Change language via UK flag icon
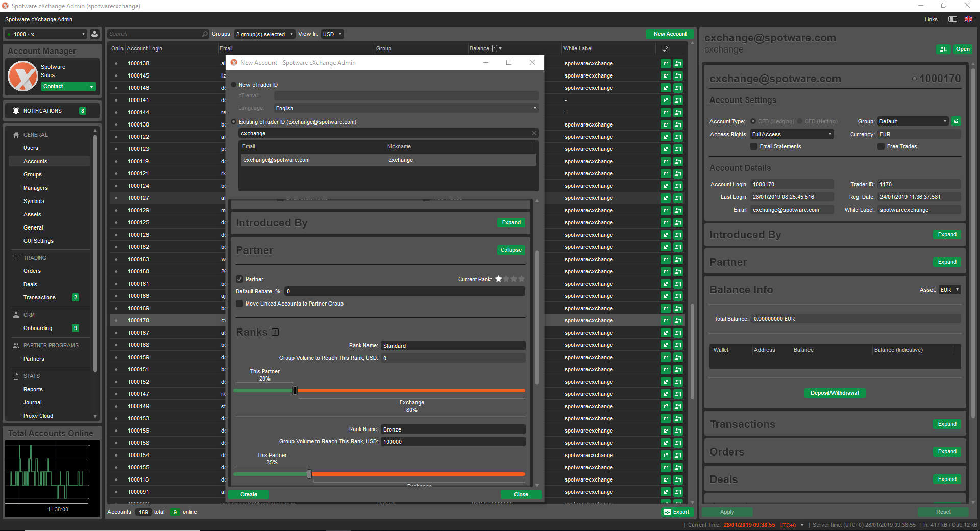Screen dimensions: 980x531 (x=968, y=19)
